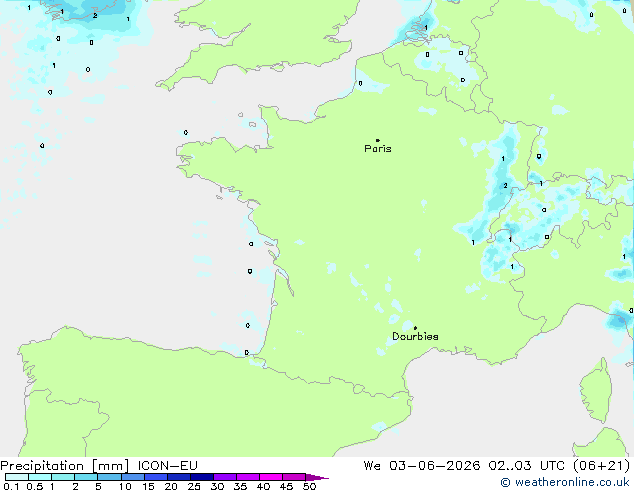Click the '[mm]' unit label
Screen dimensions: 634x490
click(111, 466)
